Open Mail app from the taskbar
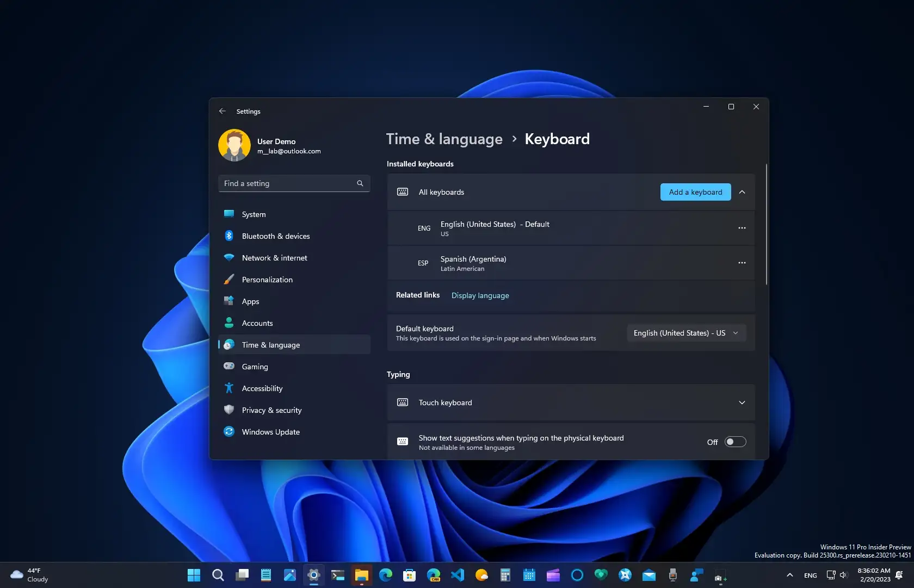Screen dimensions: 914x588 [x=649, y=575]
